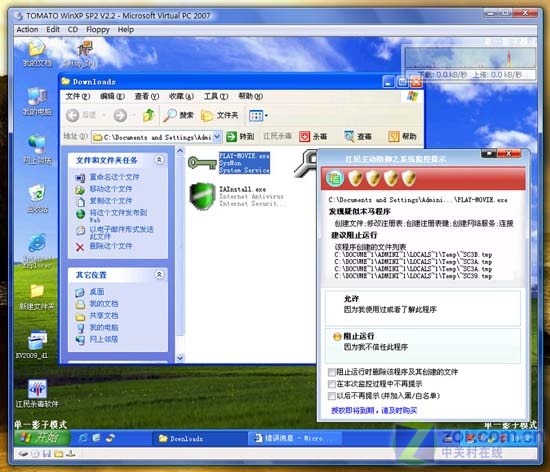This screenshot has width=550, height=472.
Task: Select the IAInstall.exe shield icon file
Action: tap(202, 196)
